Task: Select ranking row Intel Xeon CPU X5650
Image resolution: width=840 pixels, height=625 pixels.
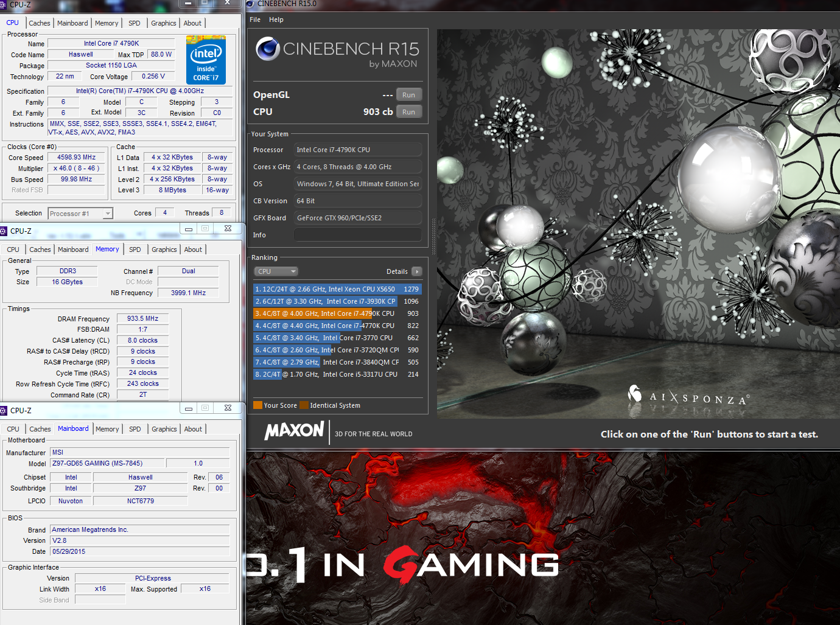Action: [x=337, y=289]
